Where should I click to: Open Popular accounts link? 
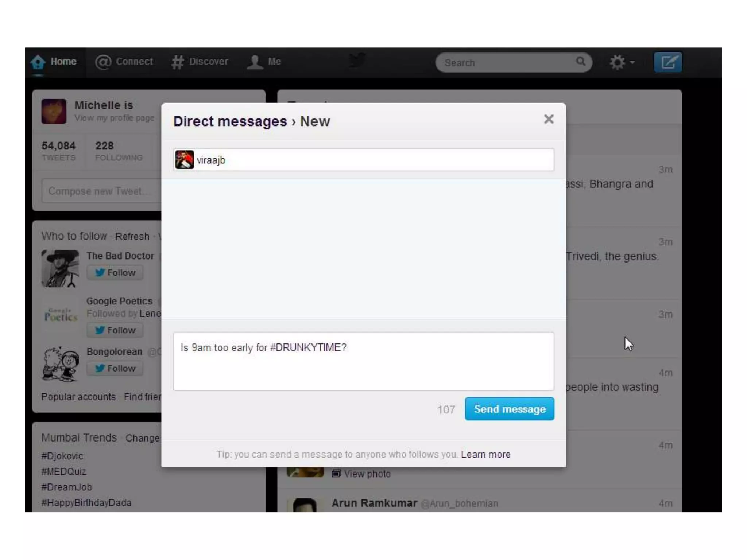pyautogui.click(x=78, y=397)
